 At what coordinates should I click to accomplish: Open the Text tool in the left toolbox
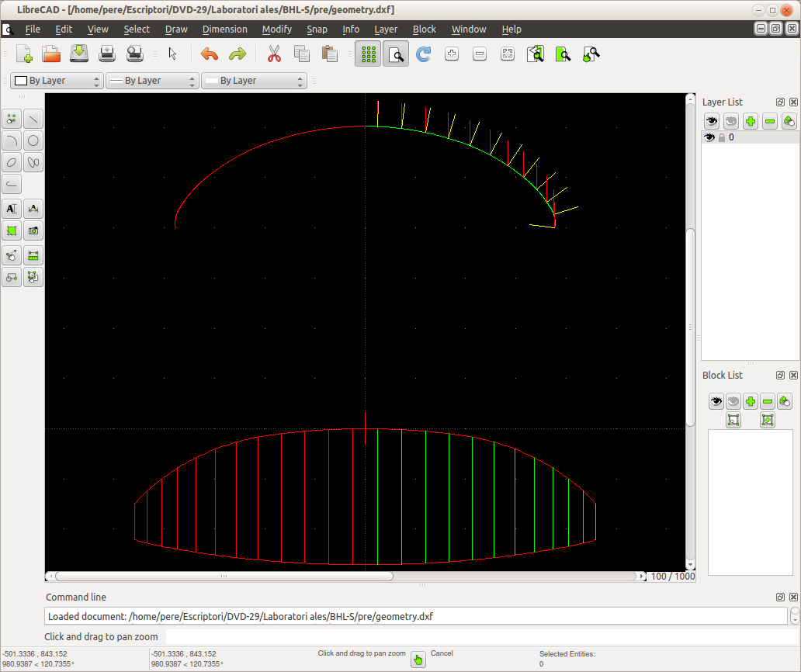[12, 209]
